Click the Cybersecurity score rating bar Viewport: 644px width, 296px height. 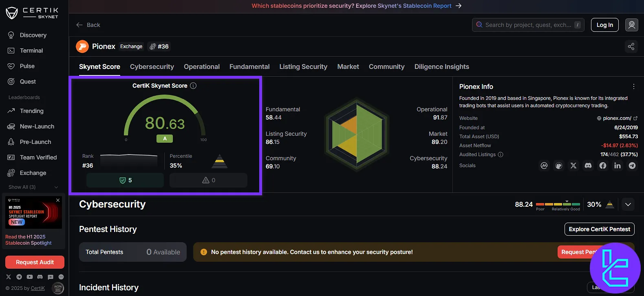pyautogui.click(x=558, y=204)
